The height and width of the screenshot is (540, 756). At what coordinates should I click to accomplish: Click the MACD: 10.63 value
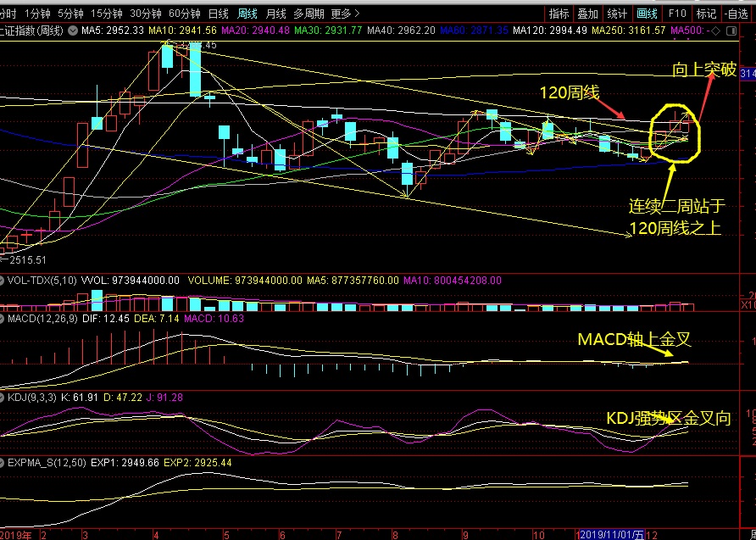tap(214, 318)
